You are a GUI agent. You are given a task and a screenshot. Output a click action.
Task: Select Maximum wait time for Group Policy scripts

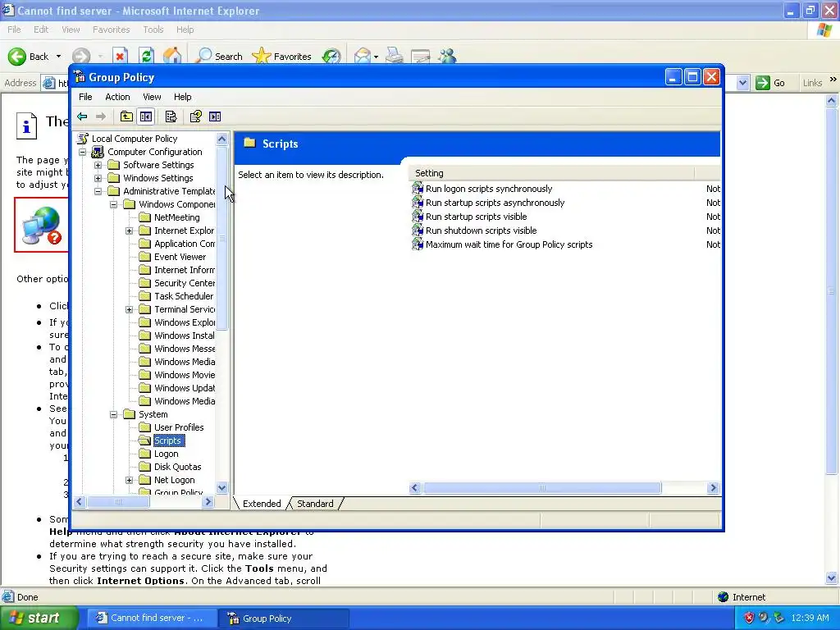tap(509, 244)
